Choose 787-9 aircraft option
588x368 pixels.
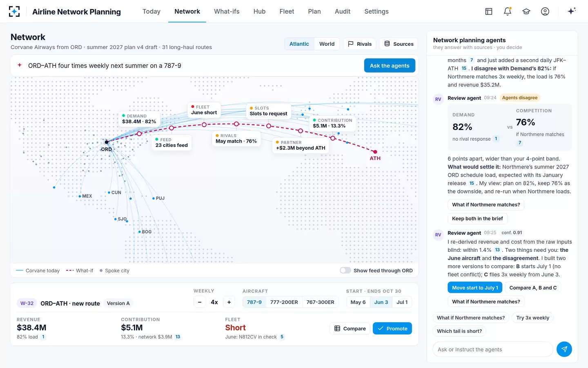click(x=254, y=302)
